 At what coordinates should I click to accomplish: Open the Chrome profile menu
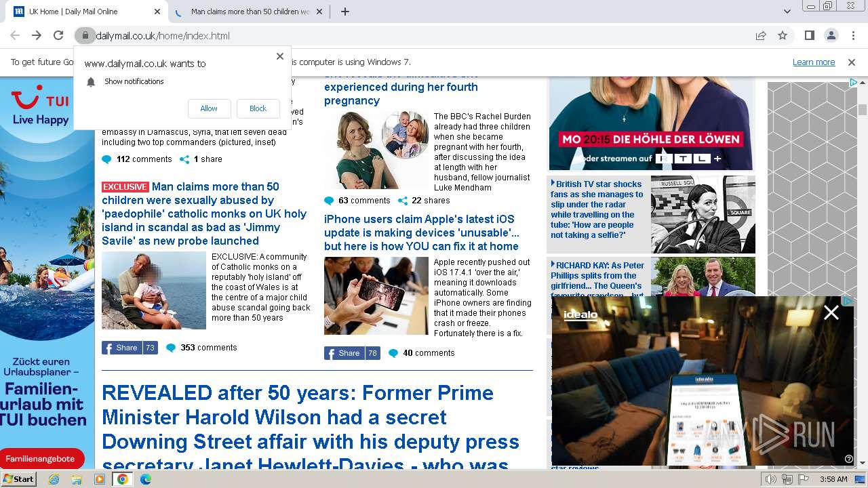[x=831, y=35]
